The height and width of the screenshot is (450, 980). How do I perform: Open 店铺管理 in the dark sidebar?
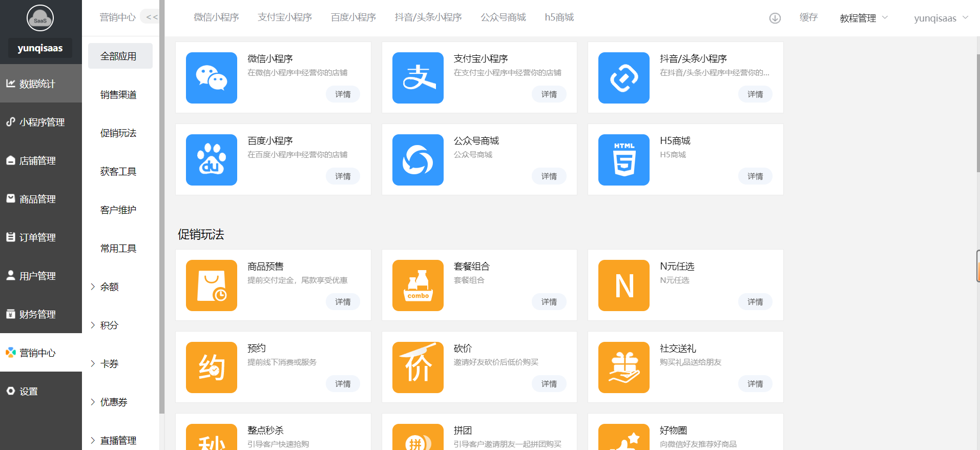pyautogui.click(x=41, y=160)
